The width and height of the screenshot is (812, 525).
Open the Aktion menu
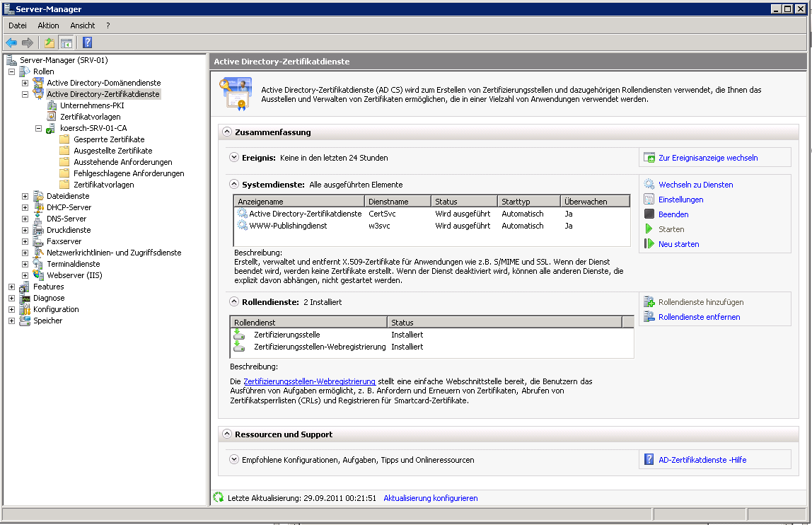(x=48, y=25)
